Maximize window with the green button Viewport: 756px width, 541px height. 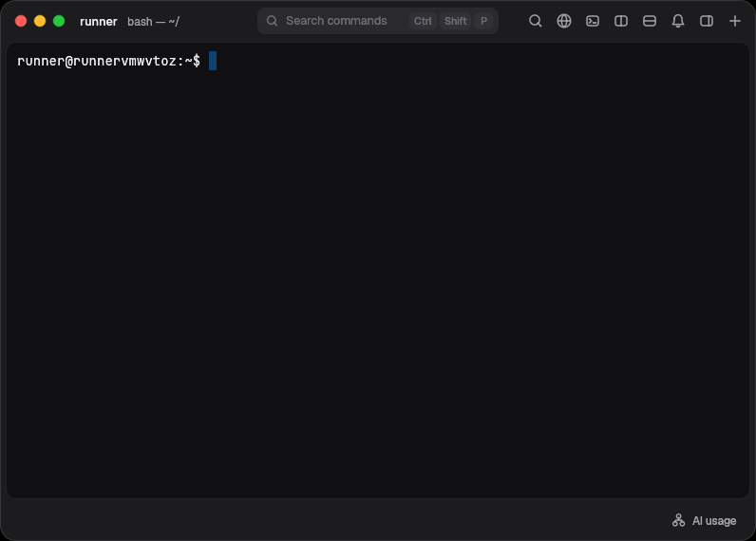click(59, 21)
